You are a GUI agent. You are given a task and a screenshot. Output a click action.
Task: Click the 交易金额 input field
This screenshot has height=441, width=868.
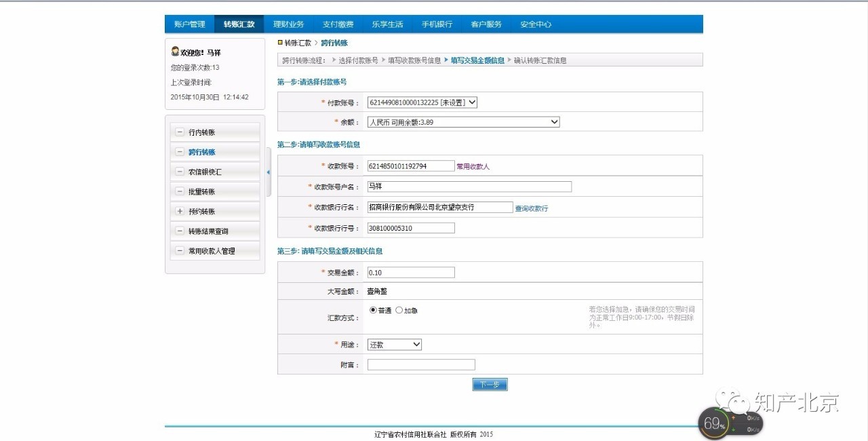click(411, 272)
